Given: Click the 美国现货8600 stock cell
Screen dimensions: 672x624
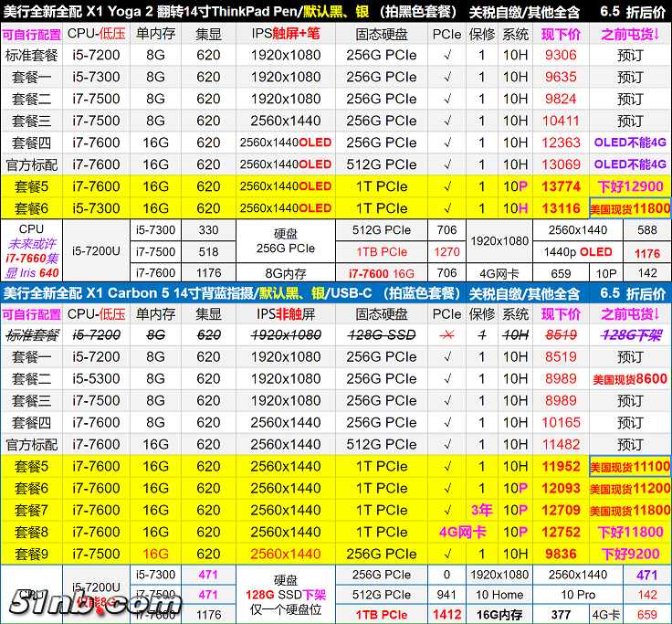Looking at the screenshot, I should (x=630, y=379).
